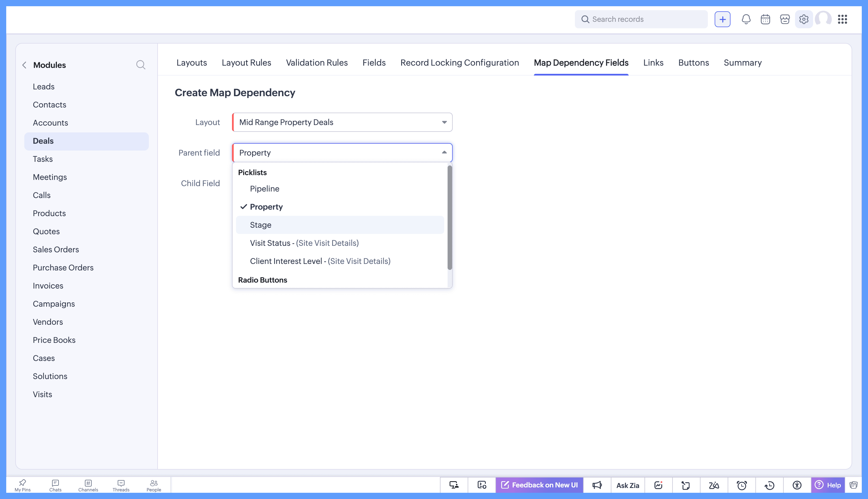Open the alarm clock reminders icon
This screenshot has width=868, height=499.
coord(742,485)
